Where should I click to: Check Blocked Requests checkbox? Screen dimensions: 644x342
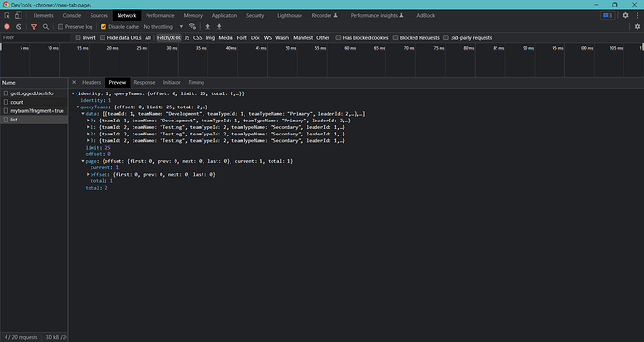[395, 37]
